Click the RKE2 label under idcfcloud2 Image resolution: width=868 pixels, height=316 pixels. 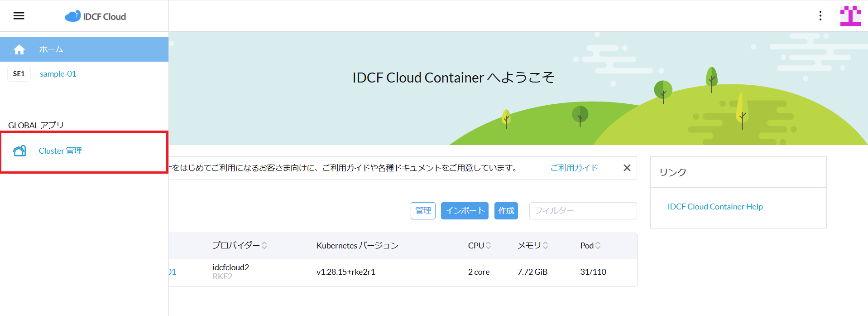tap(222, 277)
